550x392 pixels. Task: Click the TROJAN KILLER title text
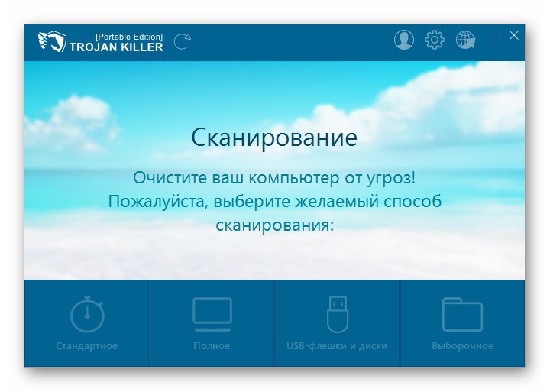coord(116,47)
